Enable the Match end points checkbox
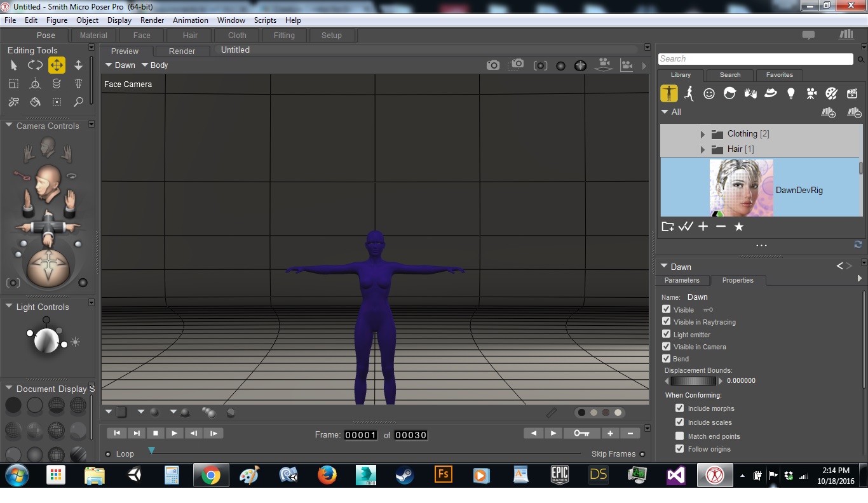Image resolution: width=868 pixels, height=503 pixels. [x=679, y=436]
